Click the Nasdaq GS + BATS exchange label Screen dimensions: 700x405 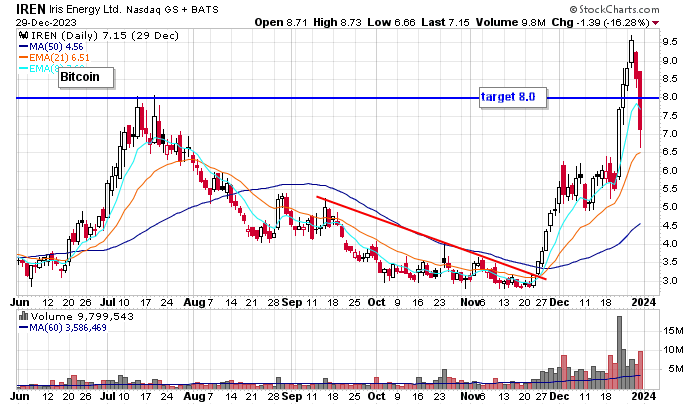[172, 10]
